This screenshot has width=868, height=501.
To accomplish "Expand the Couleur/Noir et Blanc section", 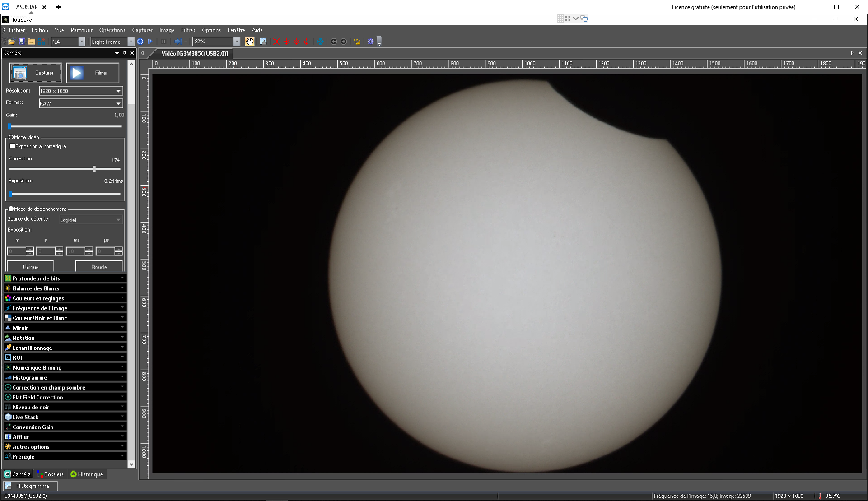I will (x=65, y=318).
